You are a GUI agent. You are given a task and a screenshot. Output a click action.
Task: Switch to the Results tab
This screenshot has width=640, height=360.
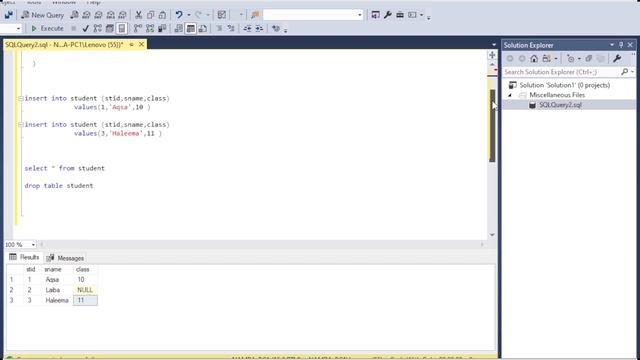click(x=24, y=257)
